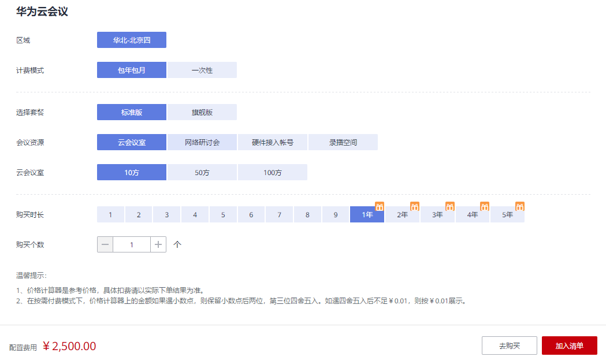Click the 购买个数 label
The image size is (606, 364).
coord(30,245)
